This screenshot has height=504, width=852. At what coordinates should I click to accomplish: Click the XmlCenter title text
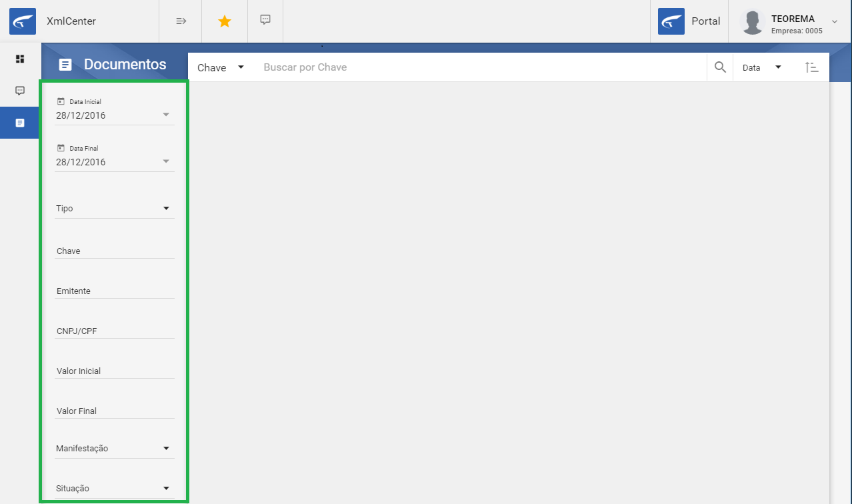click(x=71, y=21)
